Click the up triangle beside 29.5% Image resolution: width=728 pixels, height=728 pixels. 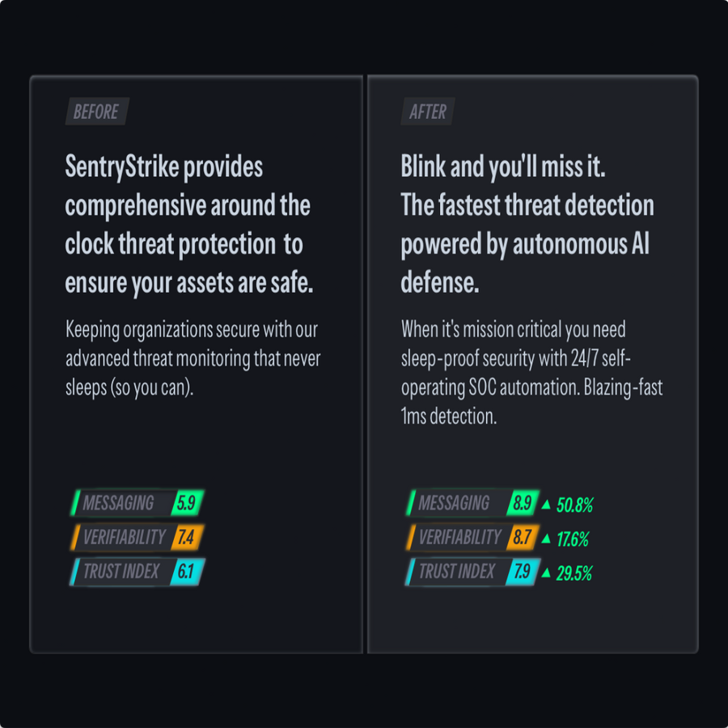546,574
